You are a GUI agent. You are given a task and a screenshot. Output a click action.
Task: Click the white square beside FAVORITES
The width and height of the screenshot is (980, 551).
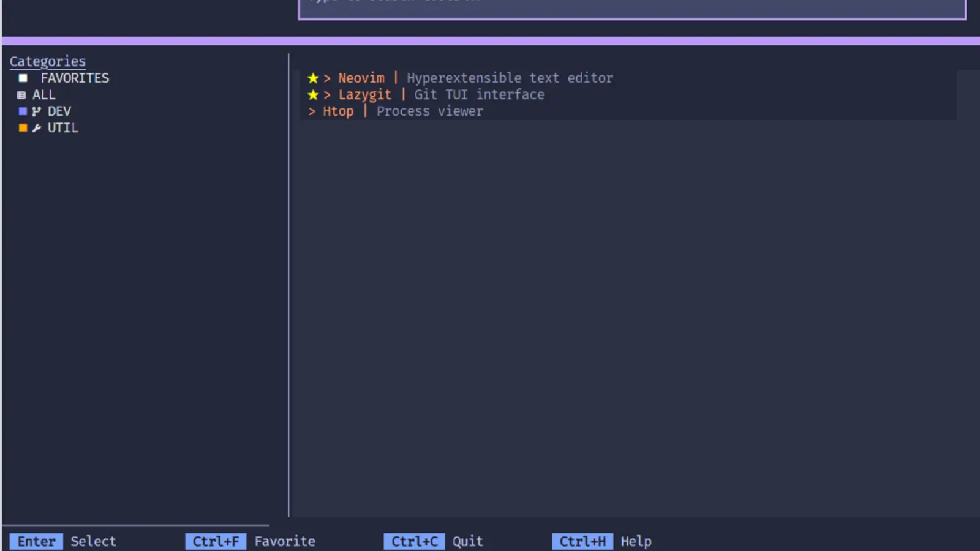point(23,78)
